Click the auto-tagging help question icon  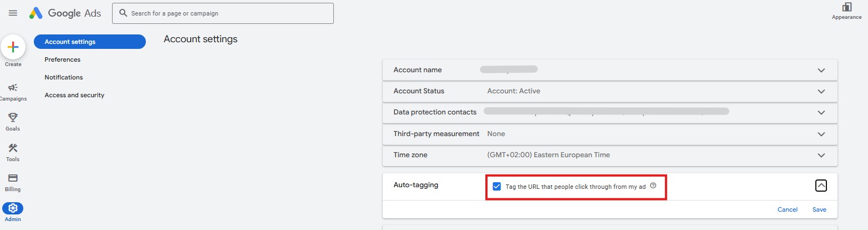pyautogui.click(x=653, y=186)
